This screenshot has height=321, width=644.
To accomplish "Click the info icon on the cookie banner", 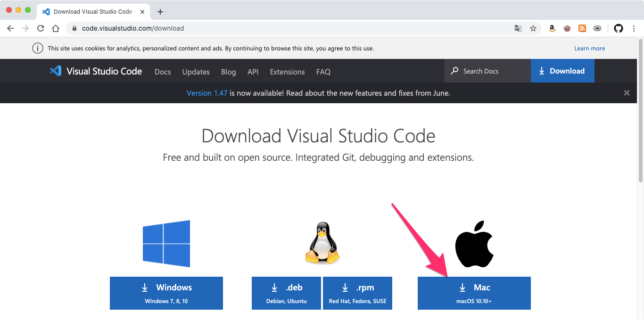I will coord(37,48).
